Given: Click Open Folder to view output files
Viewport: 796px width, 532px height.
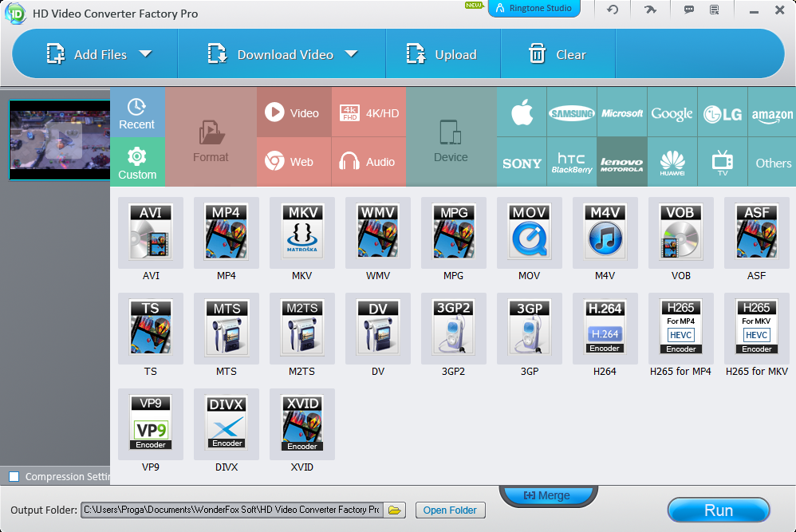Looking at the screenshot, I should [x=450, y=510].
